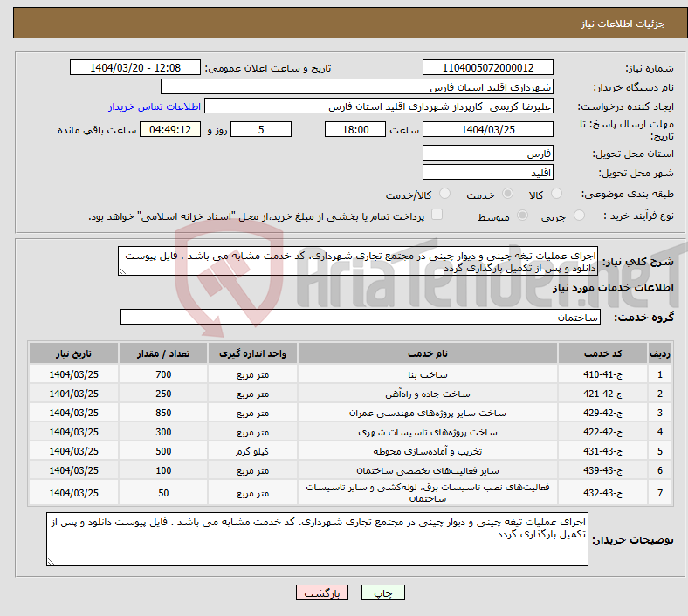Image resolution: width=688 pixels, height=616 pixels.
Task: Click the unit کیلو گرم in row 5
Action: coord(252,452)
